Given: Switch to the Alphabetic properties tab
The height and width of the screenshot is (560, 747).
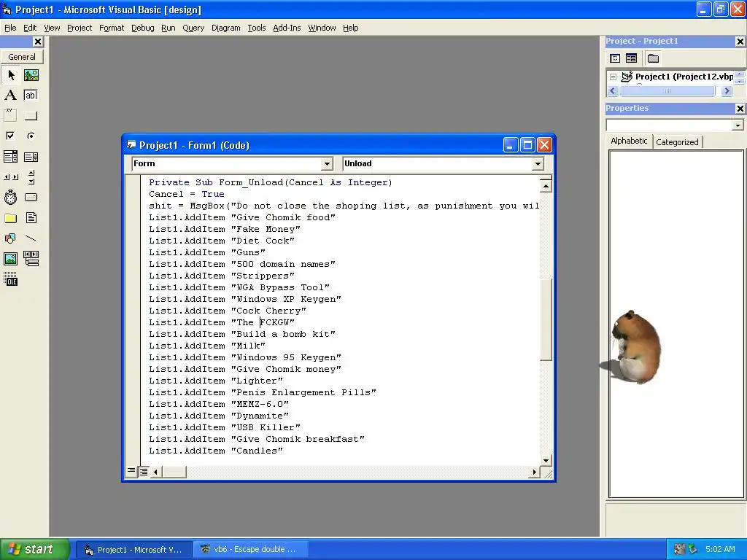Looking at the screenshot, I should point(629,141).
